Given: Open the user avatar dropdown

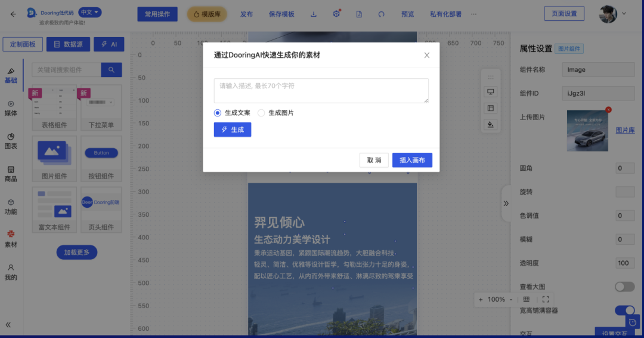Looking at the screenshot, I should [x=612, y=14].
